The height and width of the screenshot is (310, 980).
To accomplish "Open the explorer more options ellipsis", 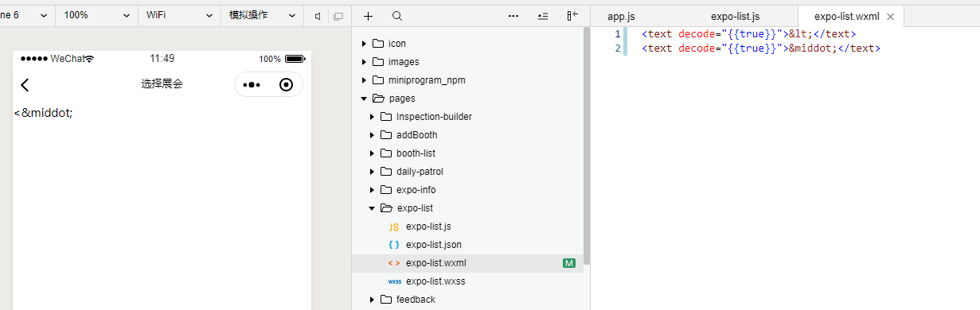I will click(513, 16).
